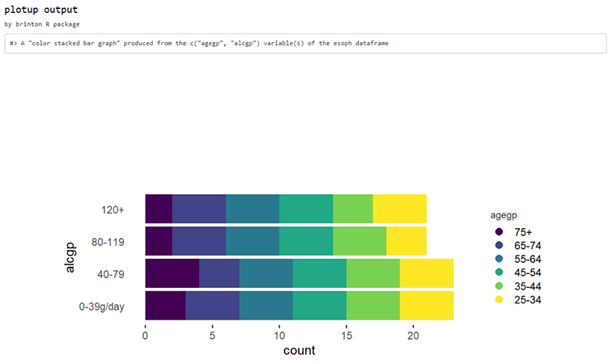Click the 55-64 legend color dot
The height and width of the screenshot is (364, 612).
(x=499, y=259)
